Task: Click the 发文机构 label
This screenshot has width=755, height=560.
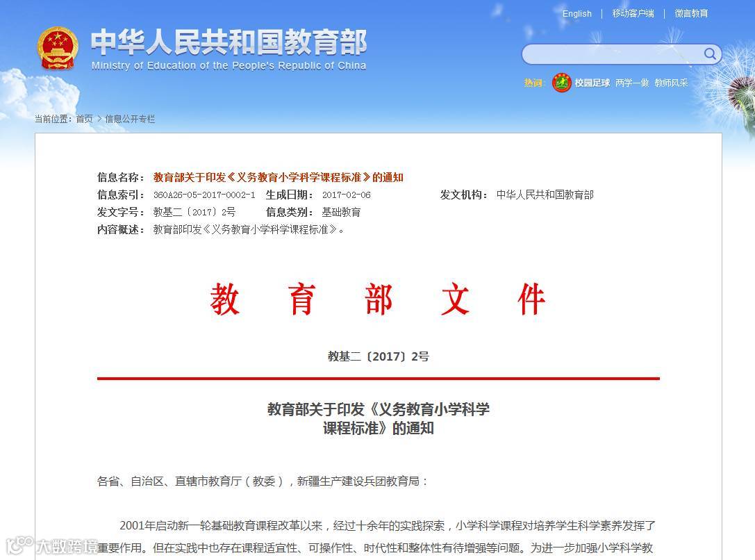Action: coord(463,195)
